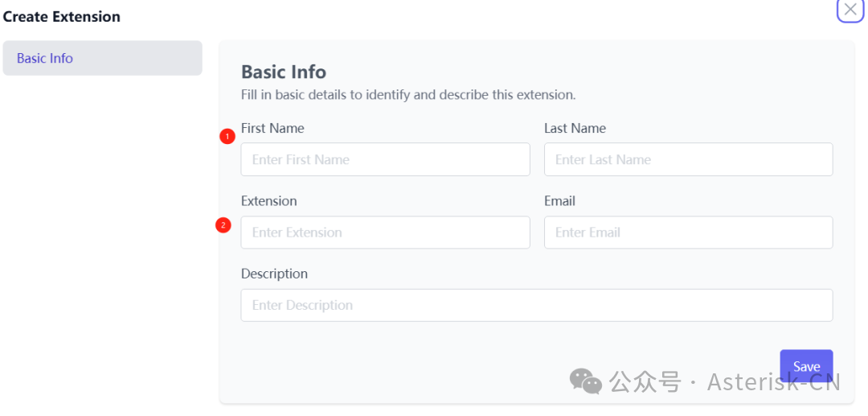The image size is (868, 416).
Task: Click the Last Name field label
Action: coord(575,128)
